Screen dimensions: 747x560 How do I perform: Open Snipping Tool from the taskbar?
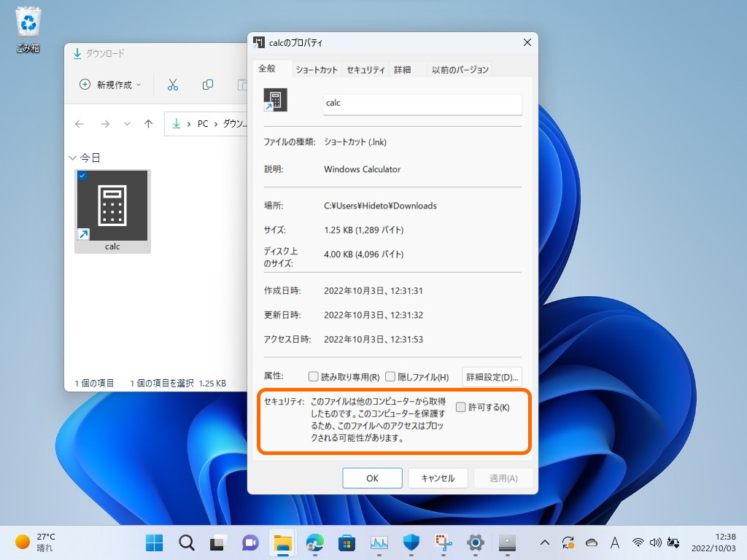tap(444, 542)
